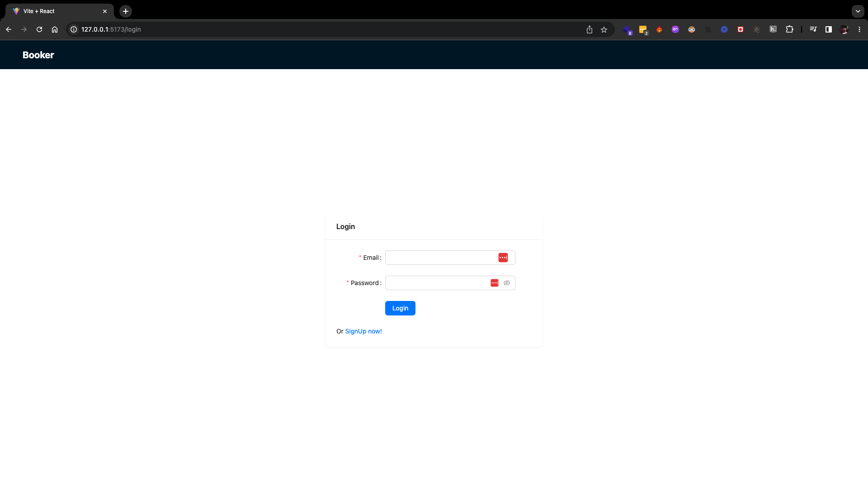
Task: Click the share page icon in address bar
Action: click(589, 29)
